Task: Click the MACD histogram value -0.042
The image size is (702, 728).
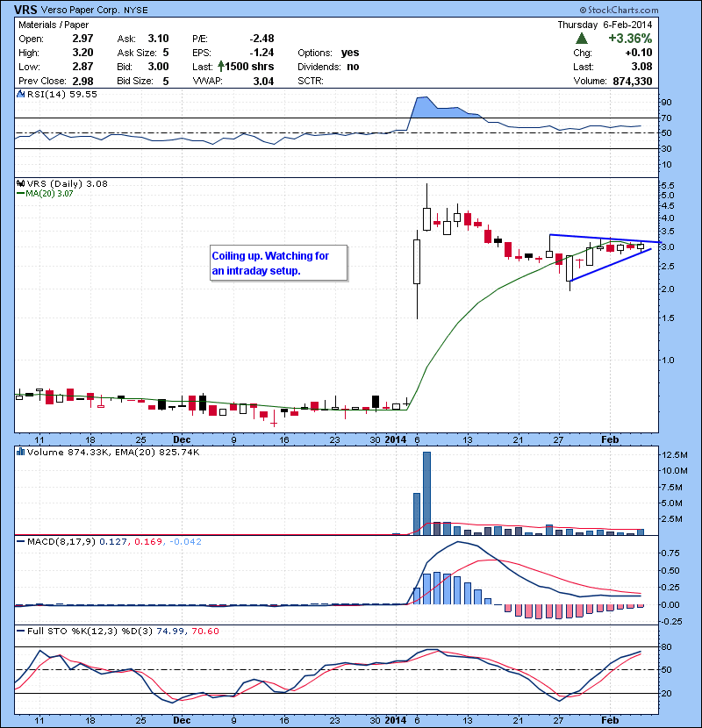Action: click(185, 542)
